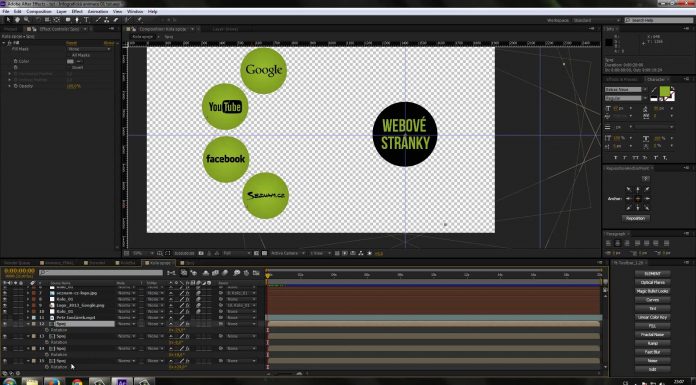Click the snapshot camera icon below viewer

tap(201, 253)
